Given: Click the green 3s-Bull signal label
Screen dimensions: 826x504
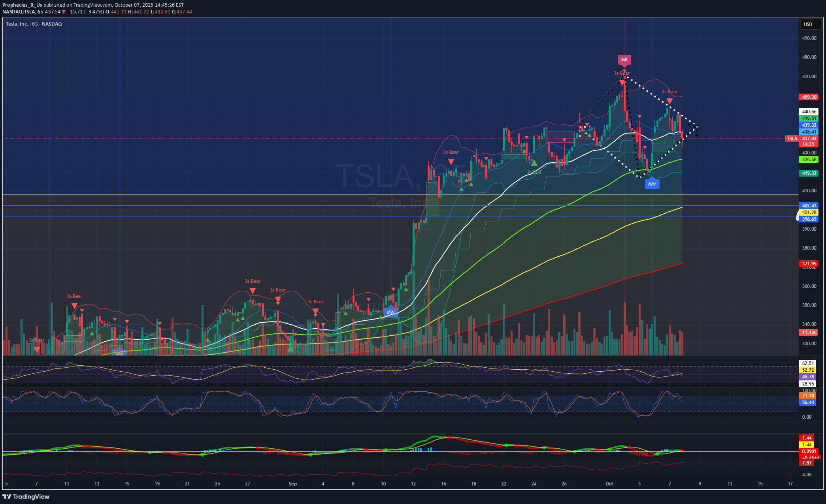Looking at the screenshot, I should coord(534,172).
